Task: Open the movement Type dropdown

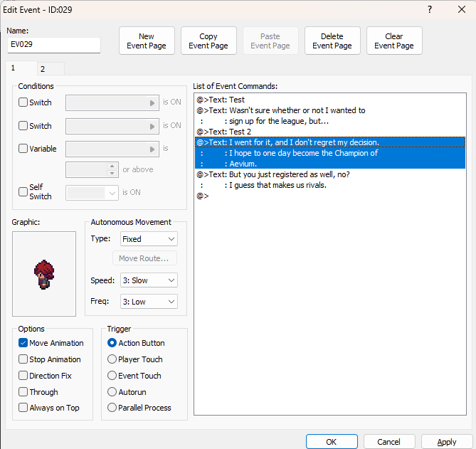Action: point(148,239)
